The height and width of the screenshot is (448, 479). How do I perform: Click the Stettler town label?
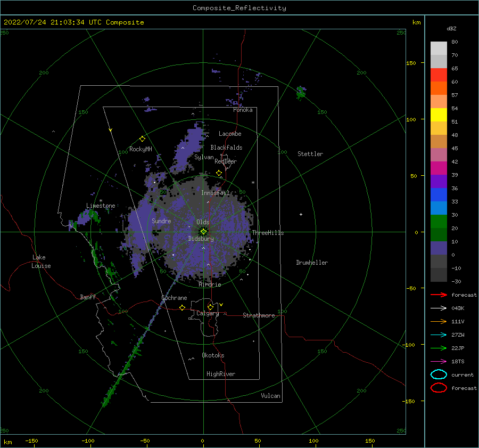click(310, 154)
